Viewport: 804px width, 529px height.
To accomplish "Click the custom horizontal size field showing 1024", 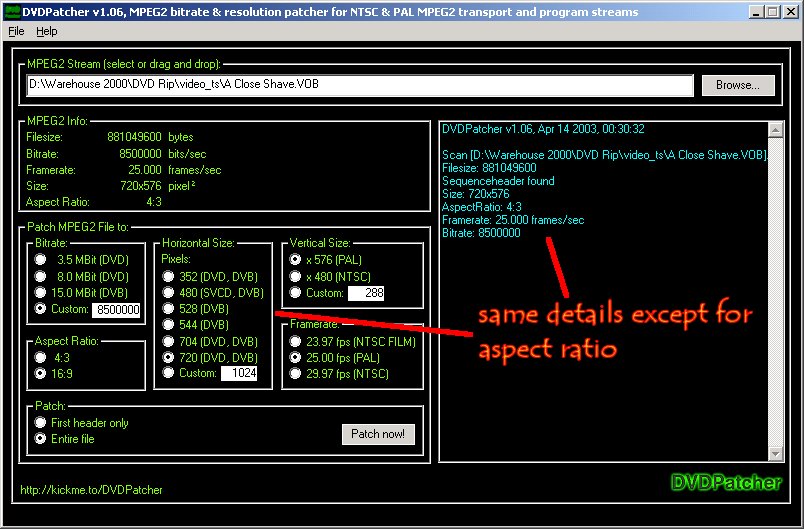I will [x=239, y=373].
